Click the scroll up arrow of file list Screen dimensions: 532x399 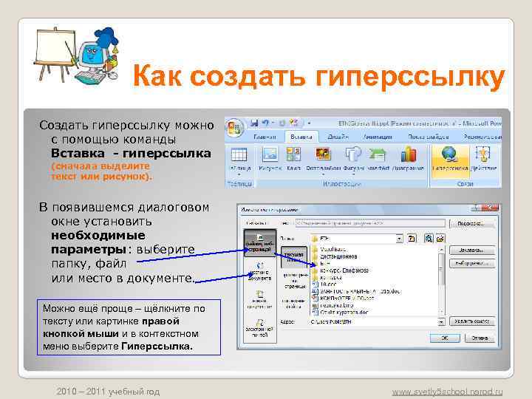[441, 250]
